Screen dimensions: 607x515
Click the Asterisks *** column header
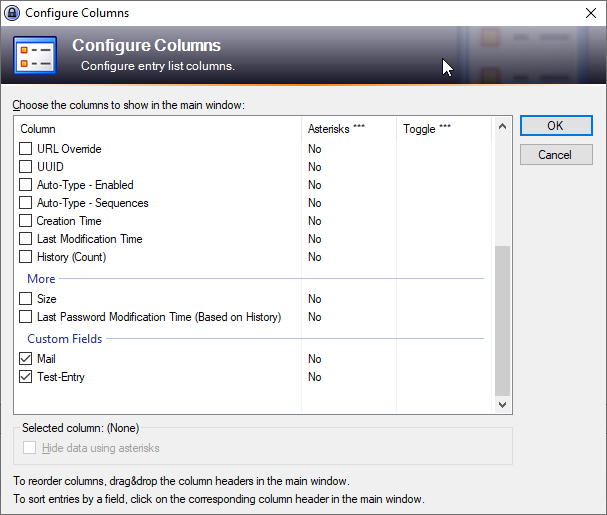348,129
